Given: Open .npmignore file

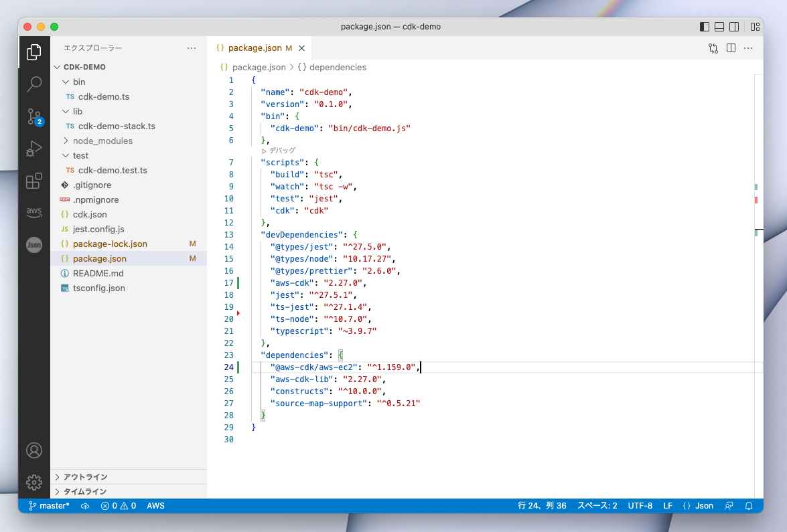Looking at the screenshot, I should point(129,199).
